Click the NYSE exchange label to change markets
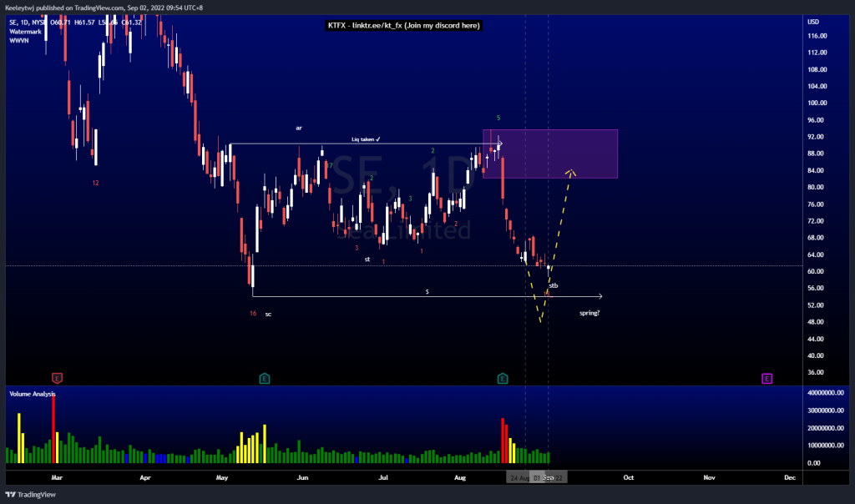The image size is (855, 504). coord(40,23)
